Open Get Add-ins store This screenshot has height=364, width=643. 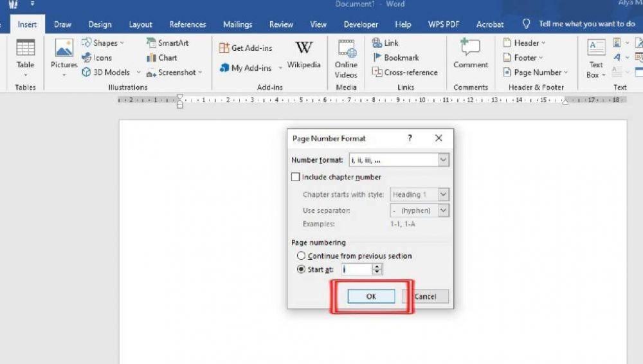point(246,48)
